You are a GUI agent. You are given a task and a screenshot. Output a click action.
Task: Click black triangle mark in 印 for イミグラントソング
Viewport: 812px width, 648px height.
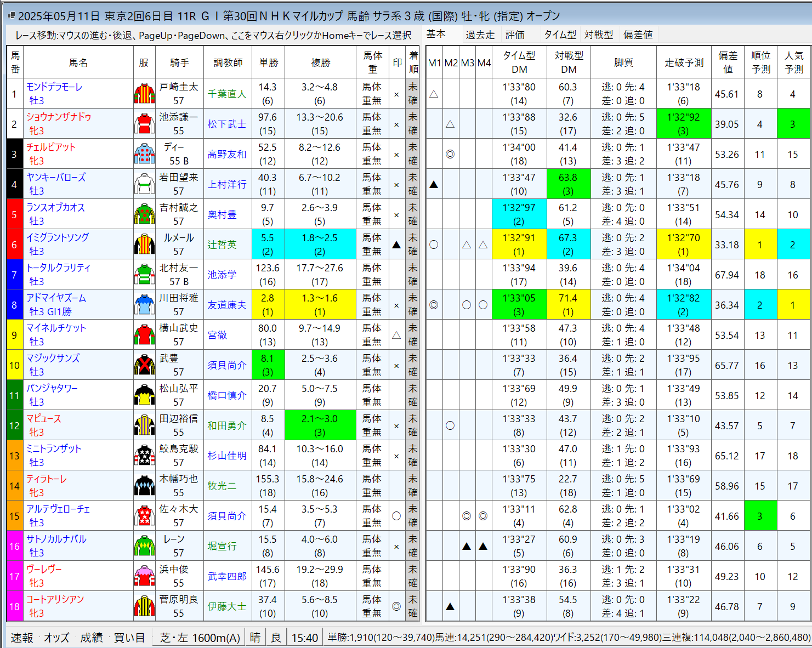point(396,245)
